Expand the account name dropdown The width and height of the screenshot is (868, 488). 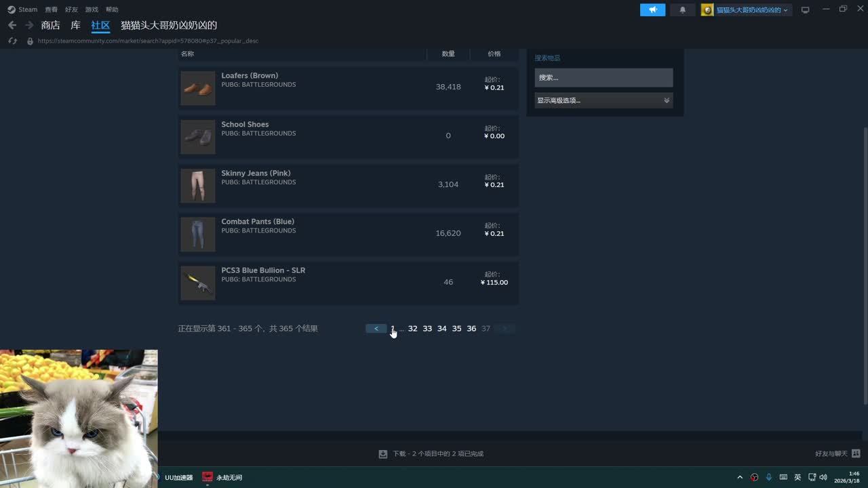(746, 10)
